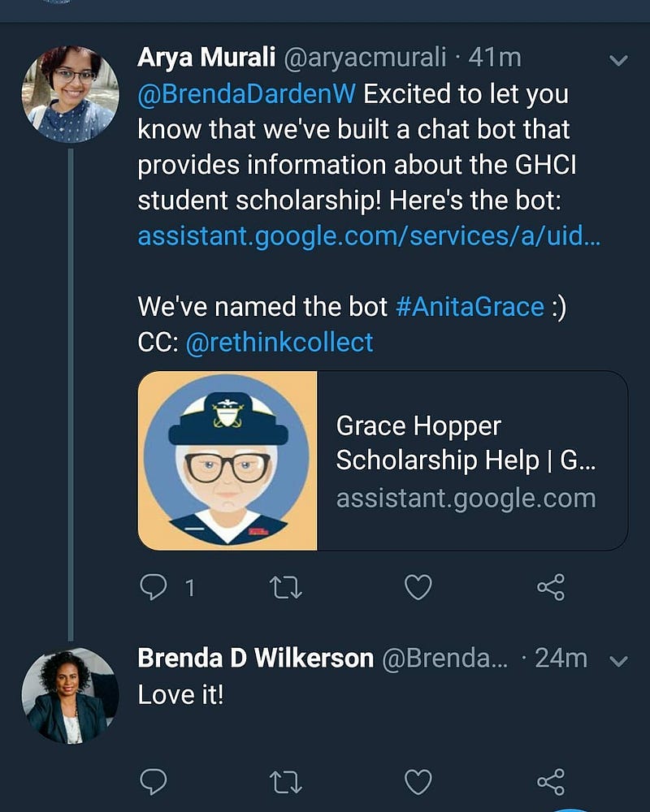650x812 pixels.
Task: Like Arya Murali's tweet
Action: pyautogui.click(x=418, y=587)
